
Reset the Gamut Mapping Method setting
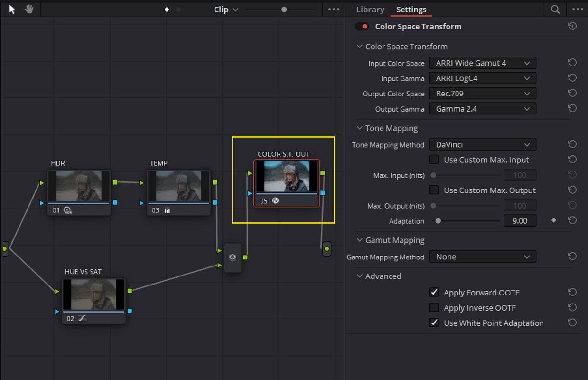(572, 256)
